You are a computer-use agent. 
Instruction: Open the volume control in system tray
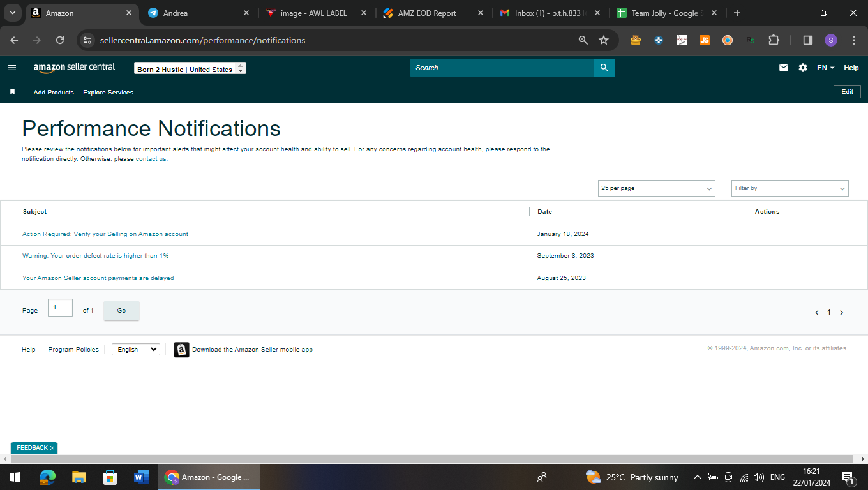759,477
